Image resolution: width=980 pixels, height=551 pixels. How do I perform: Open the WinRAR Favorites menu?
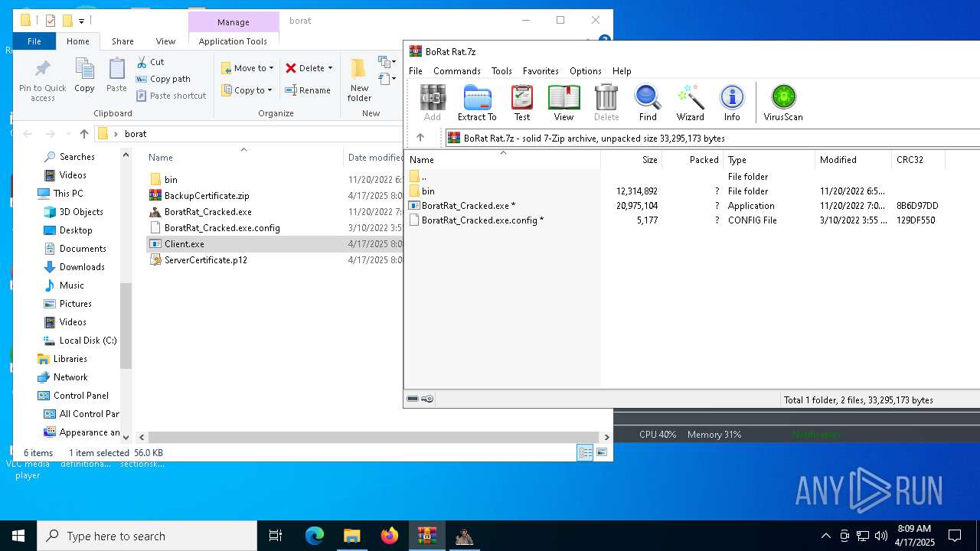tap(541, 71)
